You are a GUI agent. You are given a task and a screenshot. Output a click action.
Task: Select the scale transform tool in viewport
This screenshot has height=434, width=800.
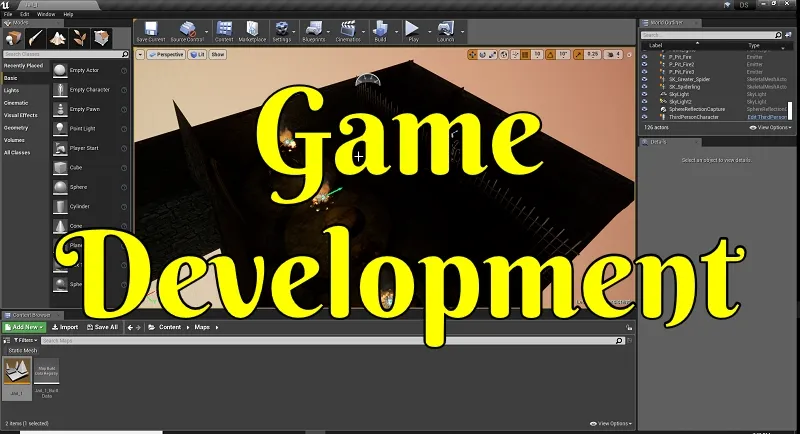[493, 55]
